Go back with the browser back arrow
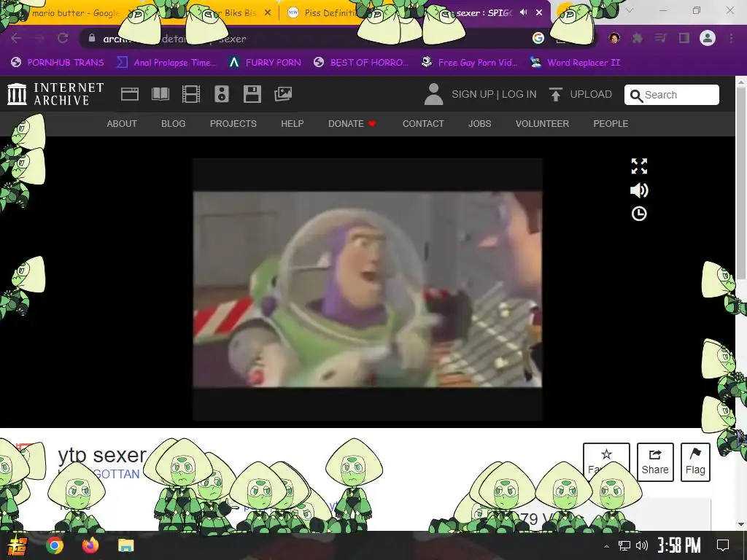 pos(16,39)
